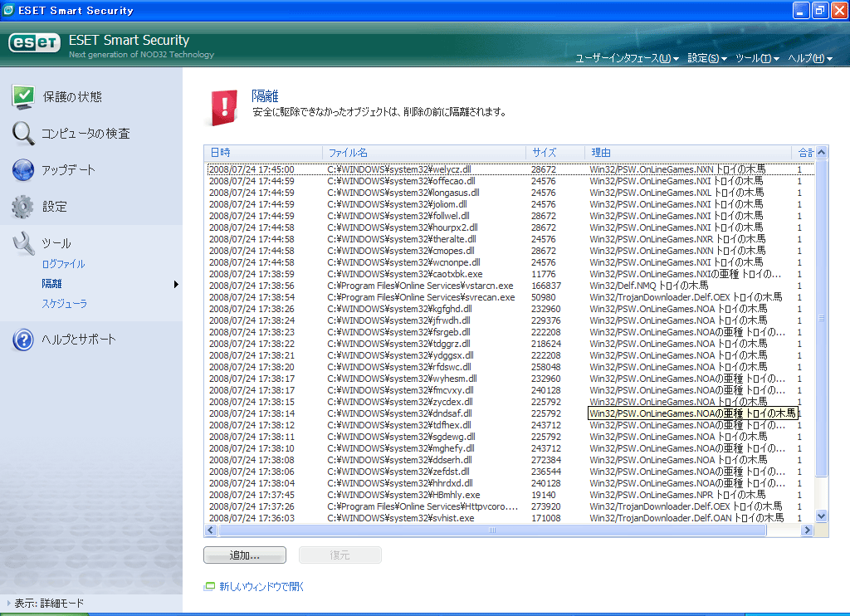Click the ツール wrench icon
The width and height of the screenshot is (850, 616).
click(23, 243)
